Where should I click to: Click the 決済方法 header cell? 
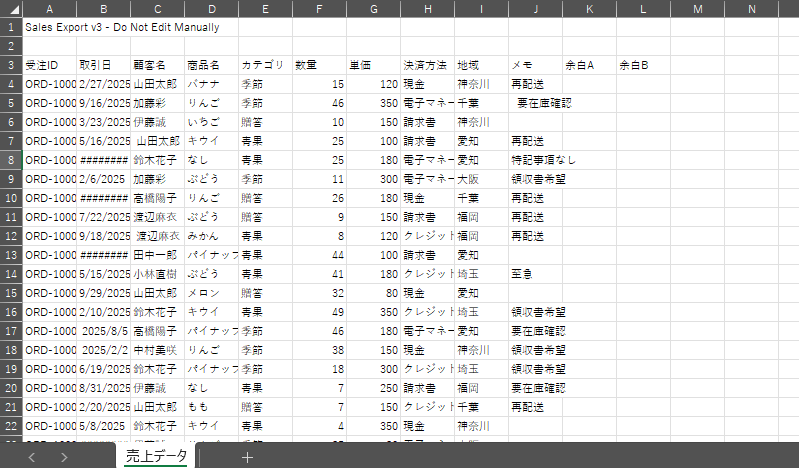pyautogui.click(x=427, y=65)
